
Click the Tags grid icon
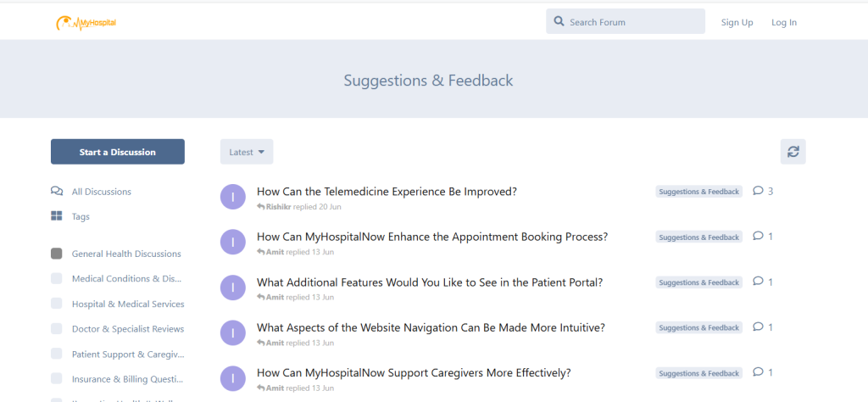[x=57, y=216]
